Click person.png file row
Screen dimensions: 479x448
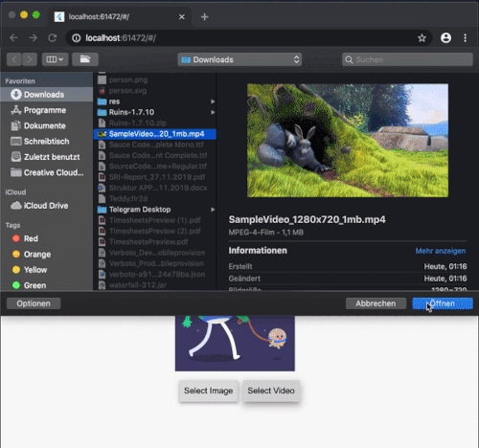point(155,79)
